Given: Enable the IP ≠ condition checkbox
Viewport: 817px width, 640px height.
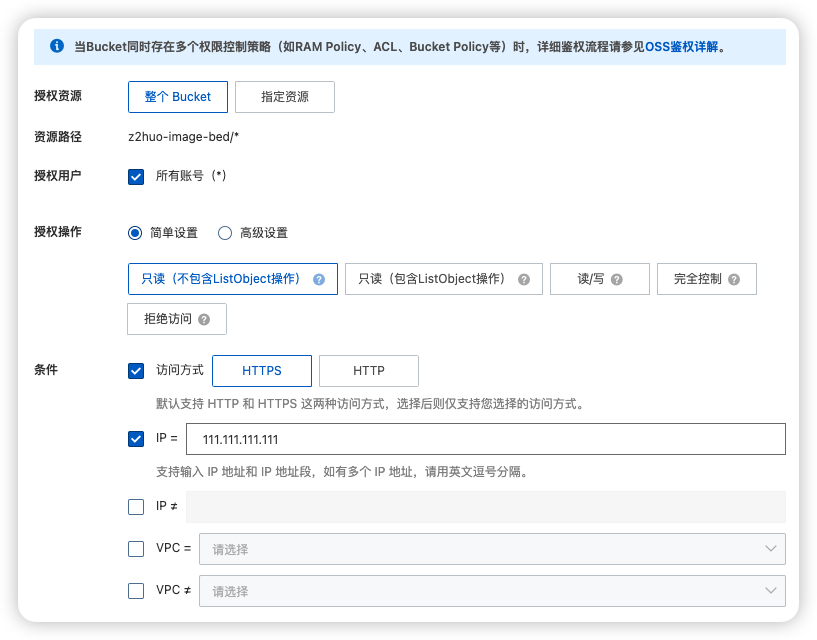Looking at the screenshot, I should pyautogui.click(x=136, y=507).
